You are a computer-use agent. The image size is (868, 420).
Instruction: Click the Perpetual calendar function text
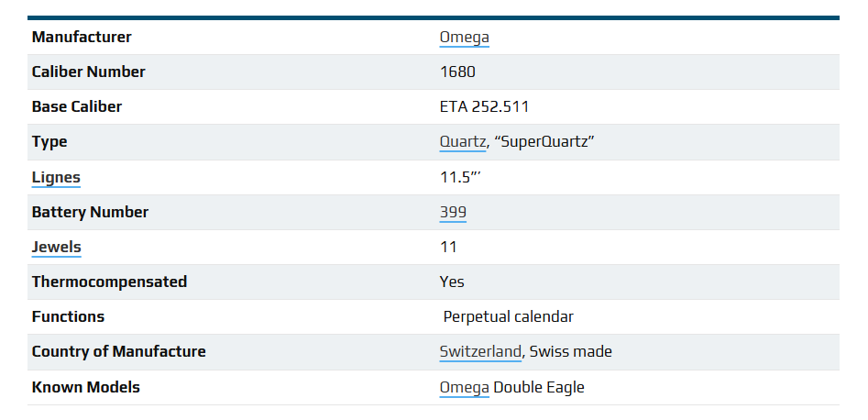coord(508,316)
